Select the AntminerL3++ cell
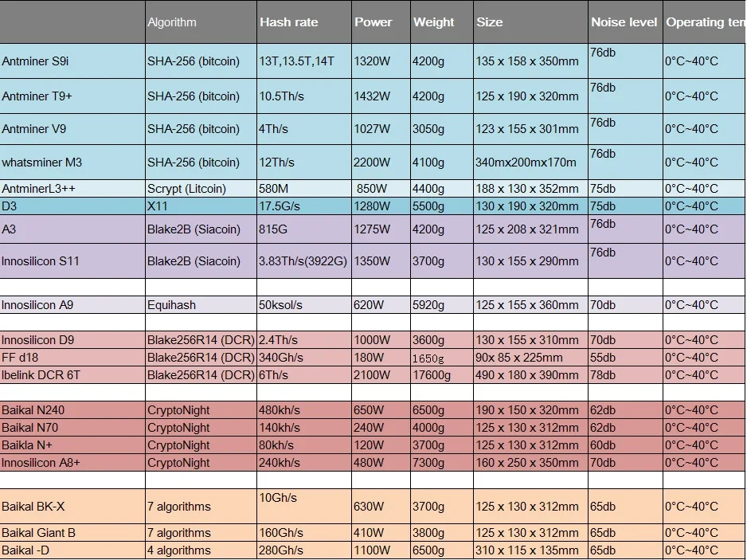747x560 pixels. tap(72, 189)
